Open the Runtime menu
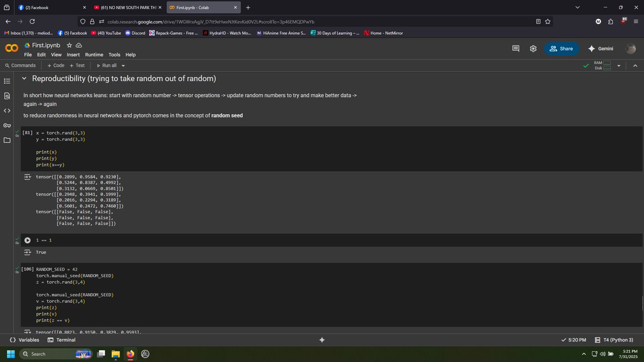This screenshot has width=644, height=362. pos(94,55)
